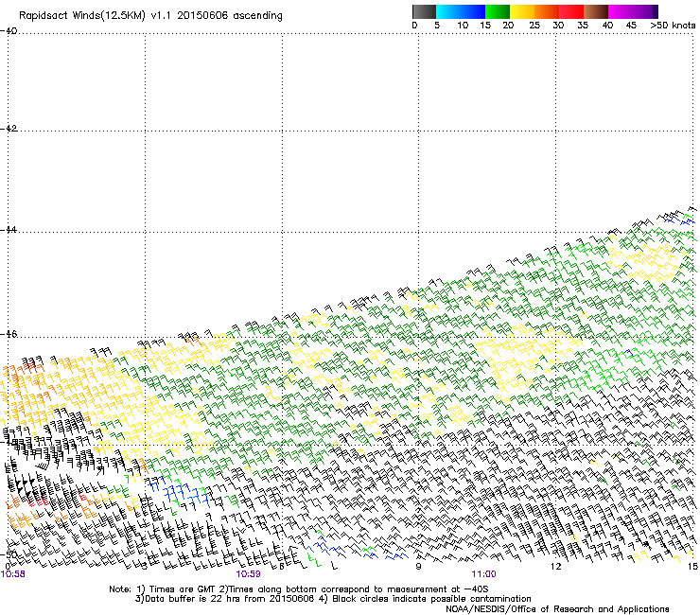Click the '15' label under the colorbar
700x615 pixels.
[x=485, y=26]
